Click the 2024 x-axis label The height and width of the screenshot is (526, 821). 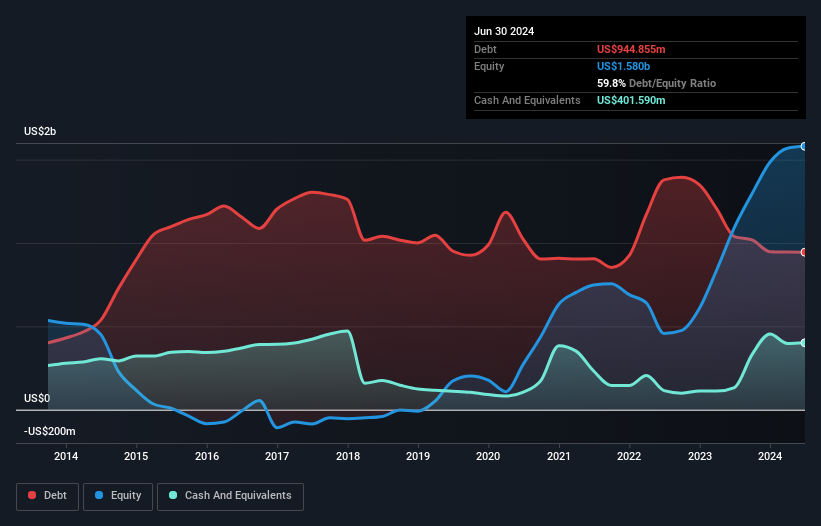tap(770, 456)
